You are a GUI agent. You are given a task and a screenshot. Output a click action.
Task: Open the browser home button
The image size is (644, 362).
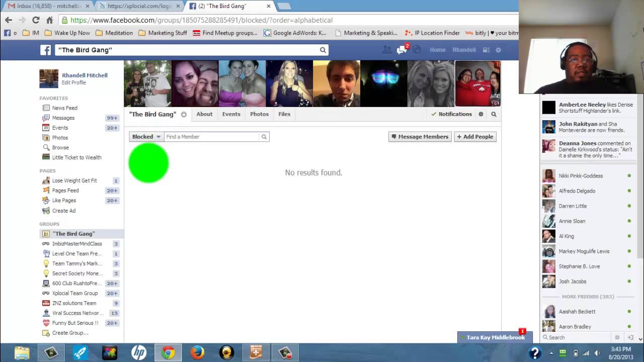tap(49, 20)
